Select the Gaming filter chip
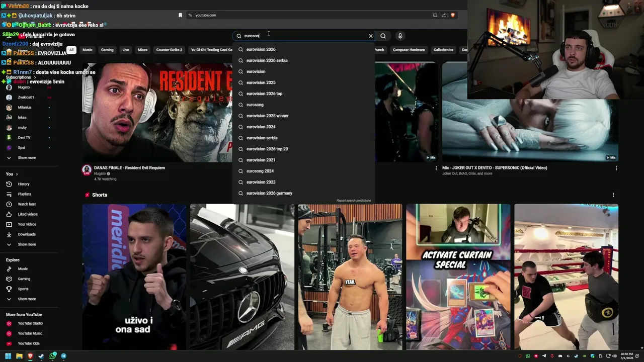This screenshot has height=362, width=644. 107,50
